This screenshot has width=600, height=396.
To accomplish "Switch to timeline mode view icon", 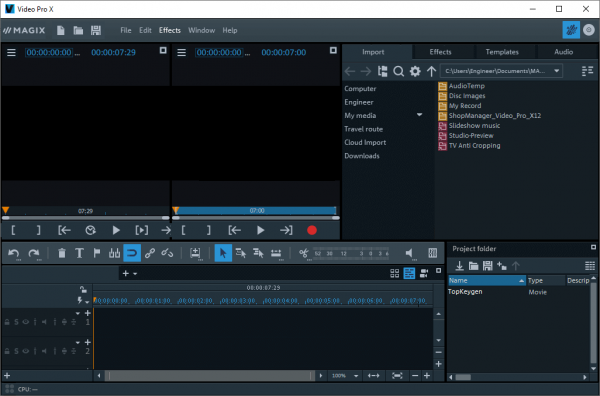I will point(409,273).
